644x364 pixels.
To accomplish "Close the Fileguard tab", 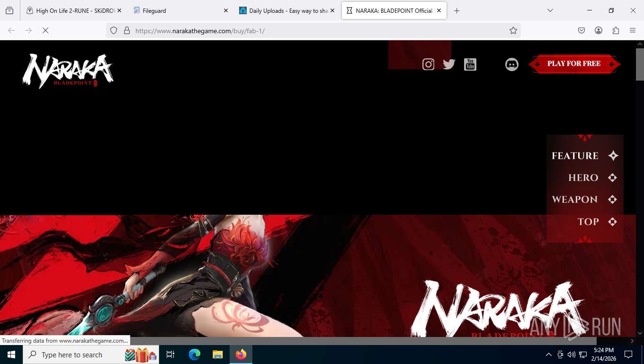I will (225, 10).
